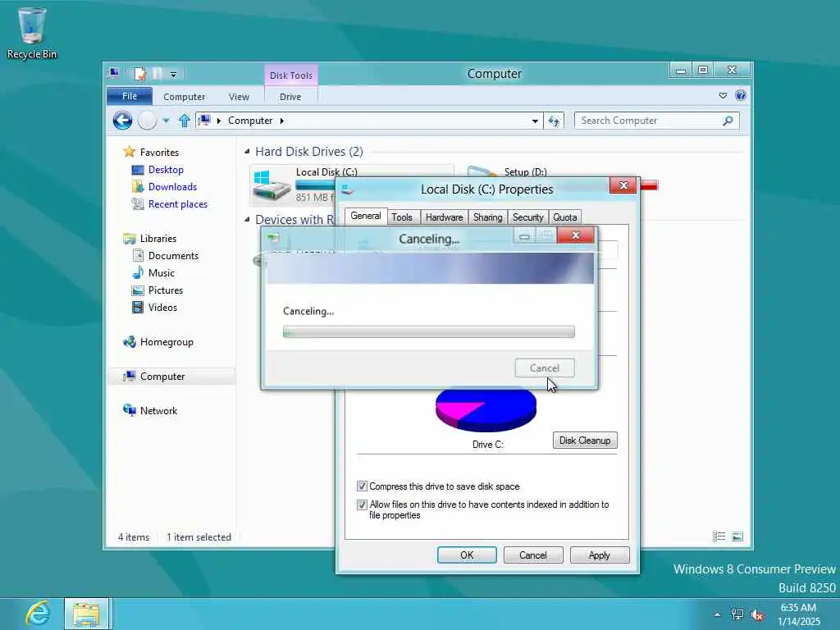Click the Forward navigation circle button
Image resolution: width=840 pixels, height=630 pixels.
(148, 121)
